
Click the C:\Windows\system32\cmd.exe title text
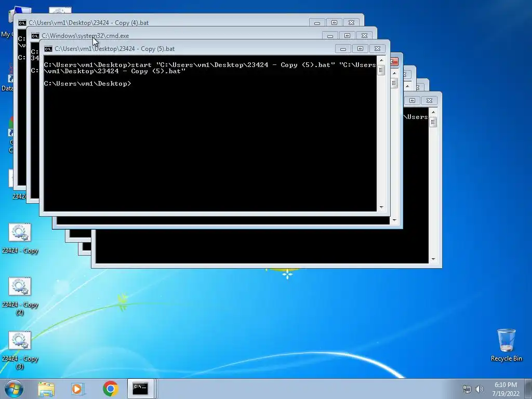85,36
